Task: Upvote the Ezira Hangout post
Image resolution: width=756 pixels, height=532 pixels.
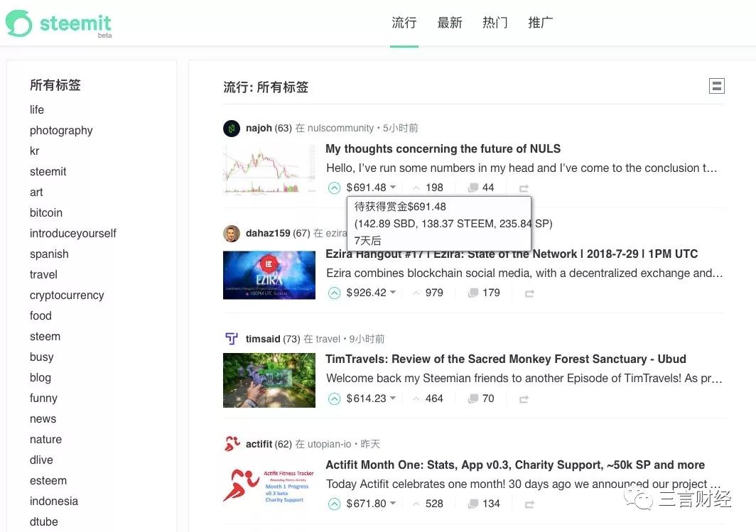Action: point(334,293)
